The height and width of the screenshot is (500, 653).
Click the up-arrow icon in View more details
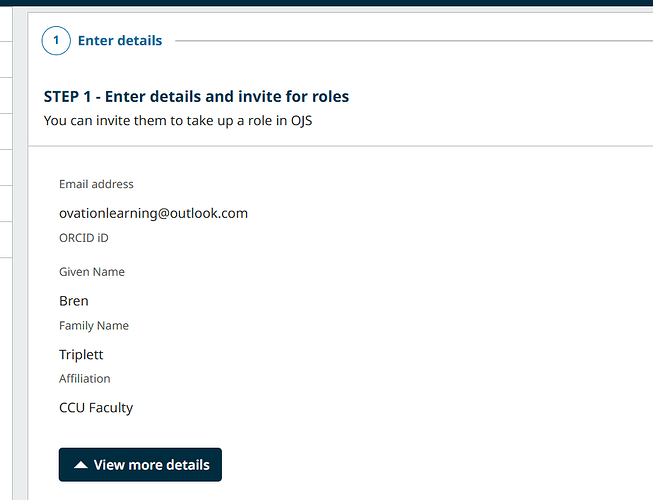coord(81,465)
